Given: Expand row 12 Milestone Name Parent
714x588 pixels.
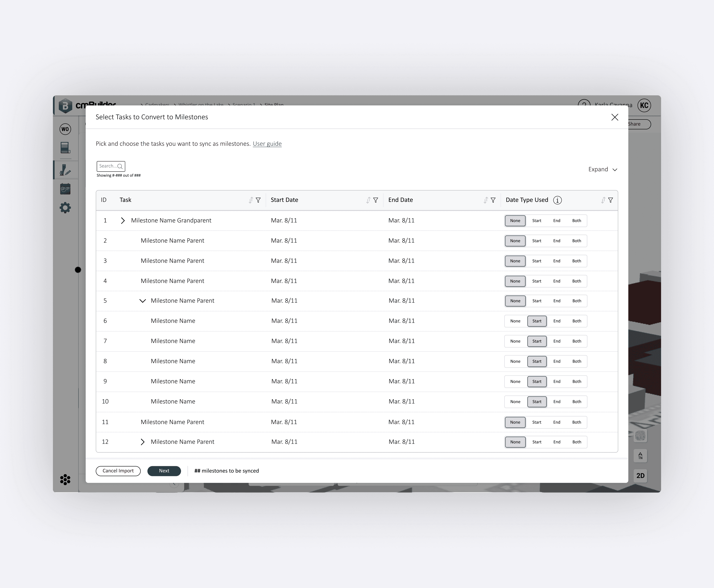Looking at the screenshot, I should pos(143,442).
